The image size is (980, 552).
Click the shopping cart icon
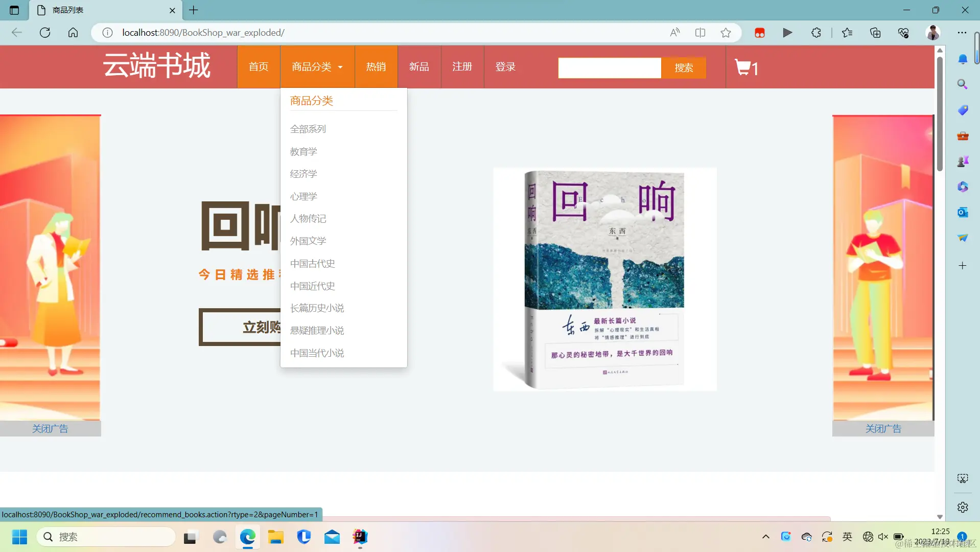click(x=742, y=67)
